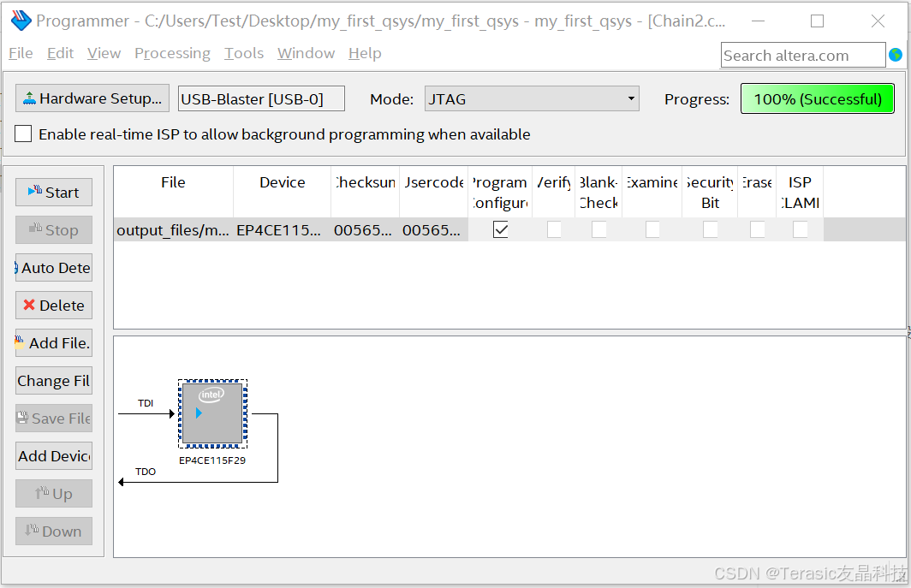Viewport: 911px width, 588px height.
Task: Move the device Down in chain
Action: click(54, 531)
